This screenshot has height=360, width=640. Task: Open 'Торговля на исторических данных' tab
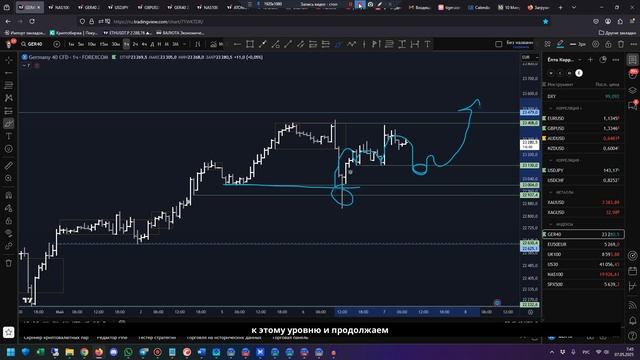tap(224, 338)
